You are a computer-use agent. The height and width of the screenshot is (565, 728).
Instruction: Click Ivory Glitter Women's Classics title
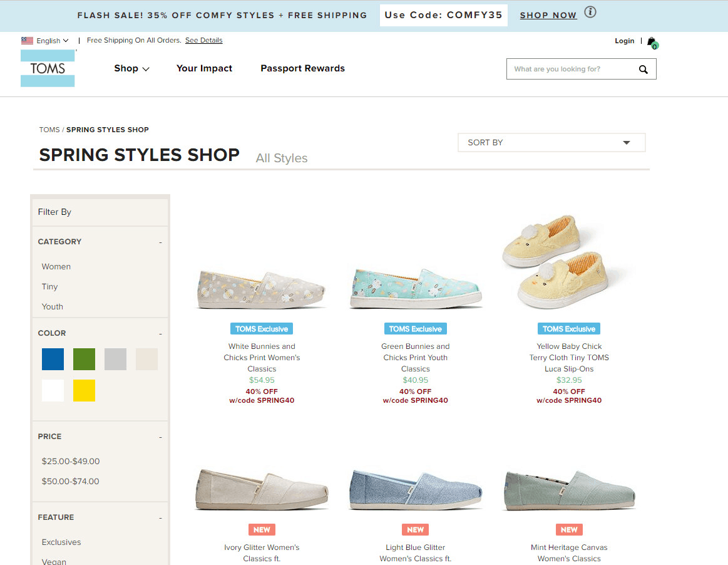coord(262,553)
